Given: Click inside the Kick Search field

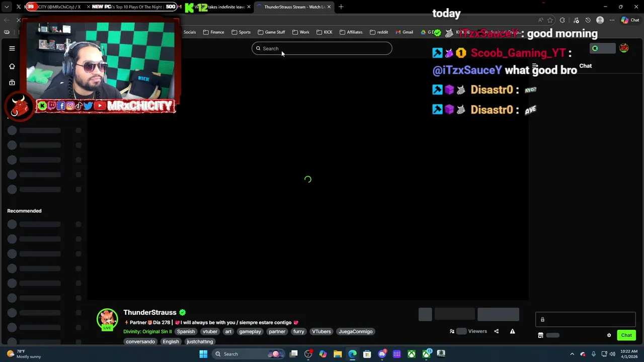Looking at the screenshot, I should pyautogui.click(x=322, y=48).
